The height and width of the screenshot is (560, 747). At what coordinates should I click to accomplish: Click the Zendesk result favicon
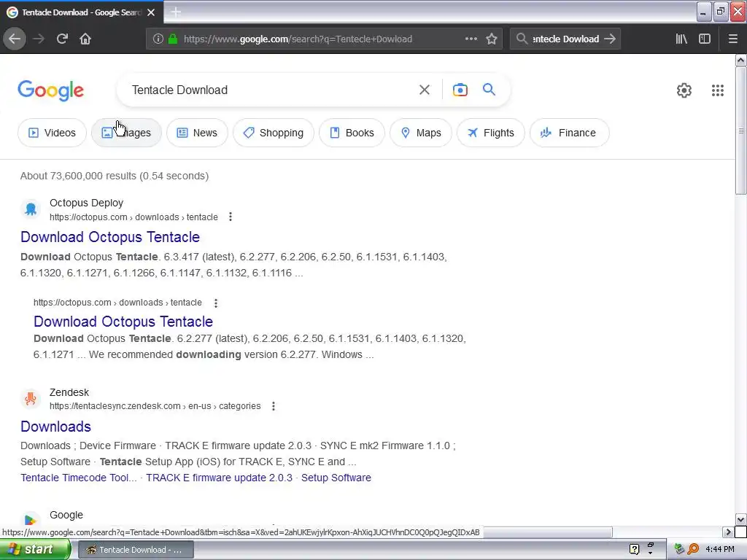pyautogui.click(x=31, y=399)
